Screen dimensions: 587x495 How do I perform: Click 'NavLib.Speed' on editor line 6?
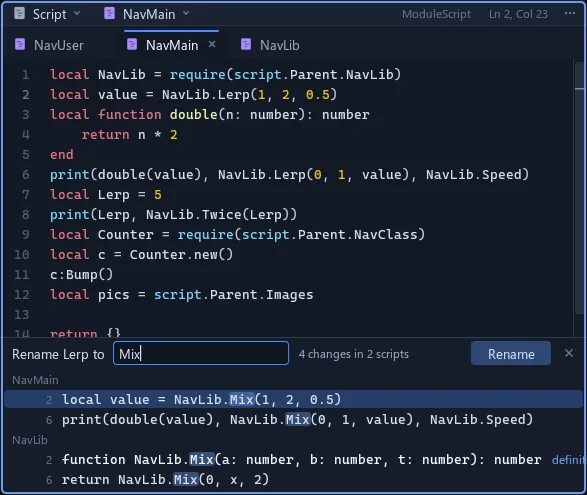click(474, 174)
